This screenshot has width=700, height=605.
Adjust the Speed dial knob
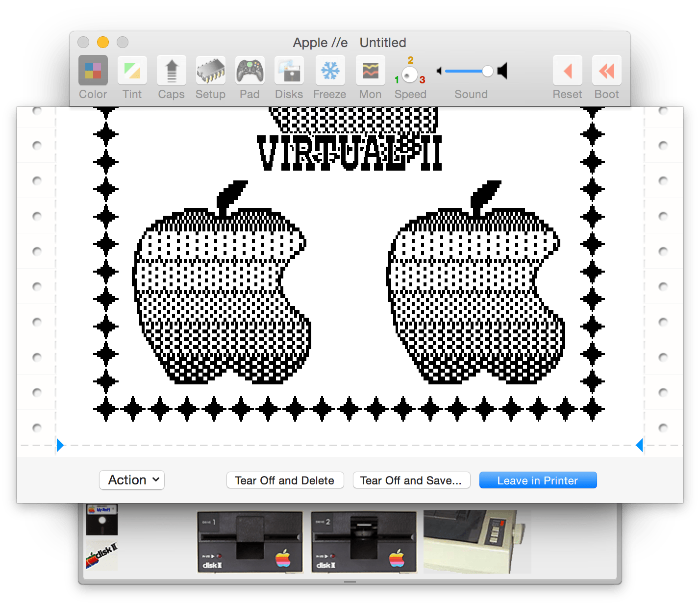coord(410,75)
